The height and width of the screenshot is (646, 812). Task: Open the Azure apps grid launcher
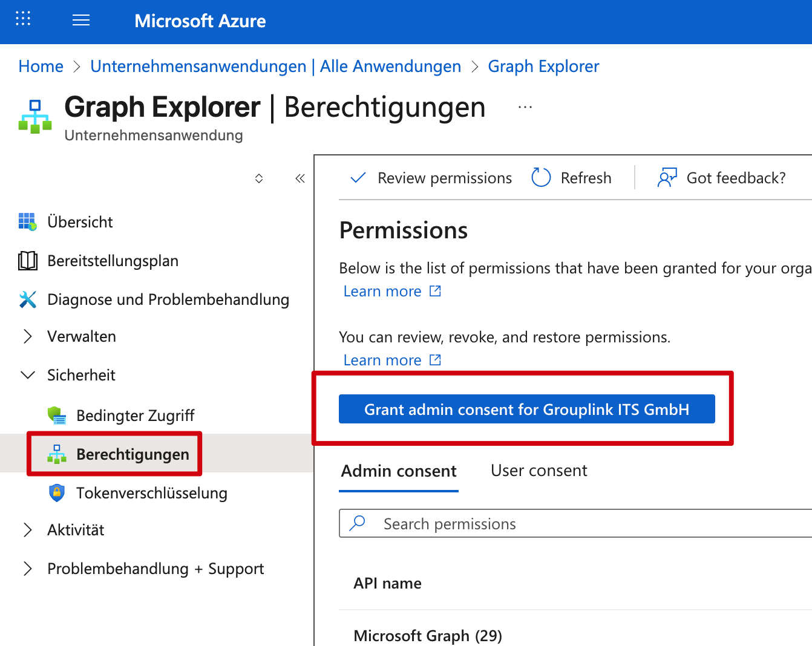point(23,19)
